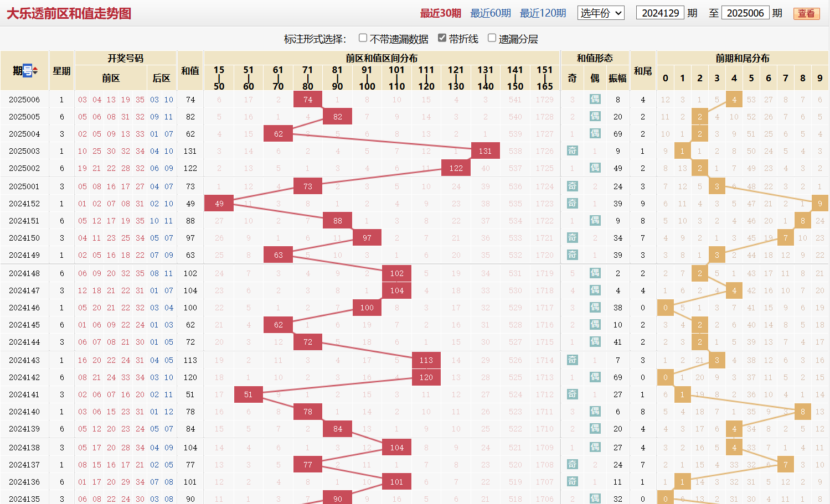Focus end period field 2025006
The width and height of the screenshot is (830, 504).
click(x=745, y=13)
